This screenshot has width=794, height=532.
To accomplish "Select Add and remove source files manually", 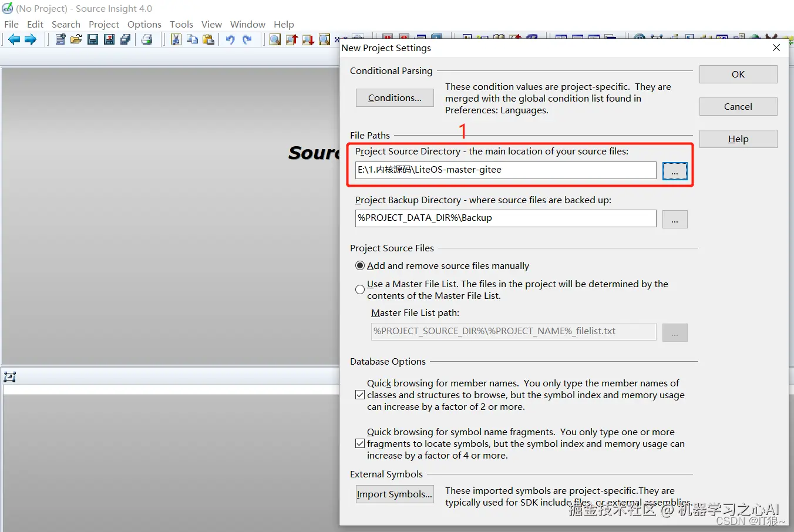I will (x=360, y=265).
